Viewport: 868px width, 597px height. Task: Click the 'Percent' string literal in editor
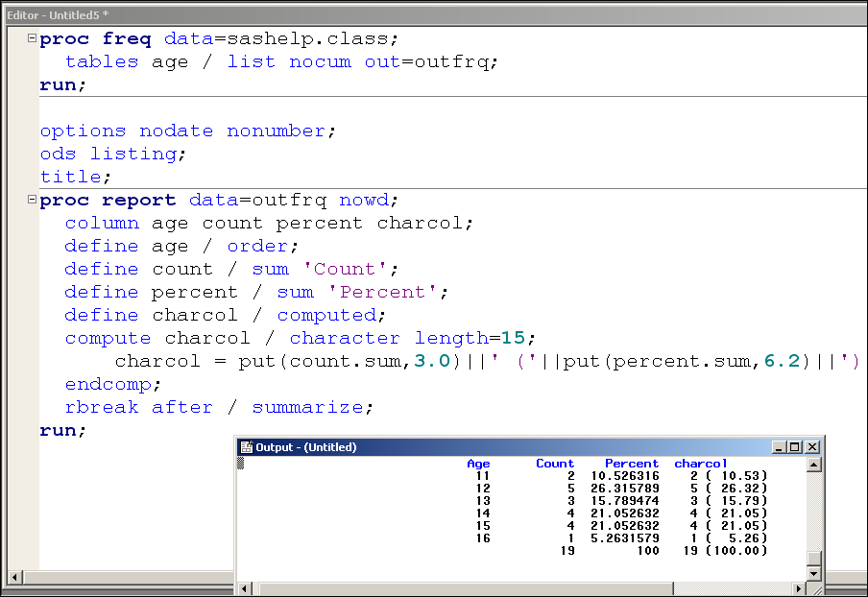pos(382,292)
